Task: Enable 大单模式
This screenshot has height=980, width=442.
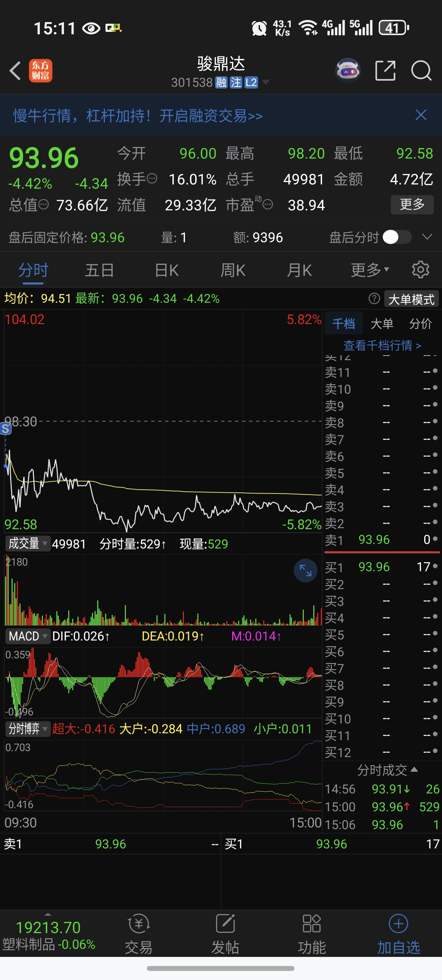Action: point(411,299)
